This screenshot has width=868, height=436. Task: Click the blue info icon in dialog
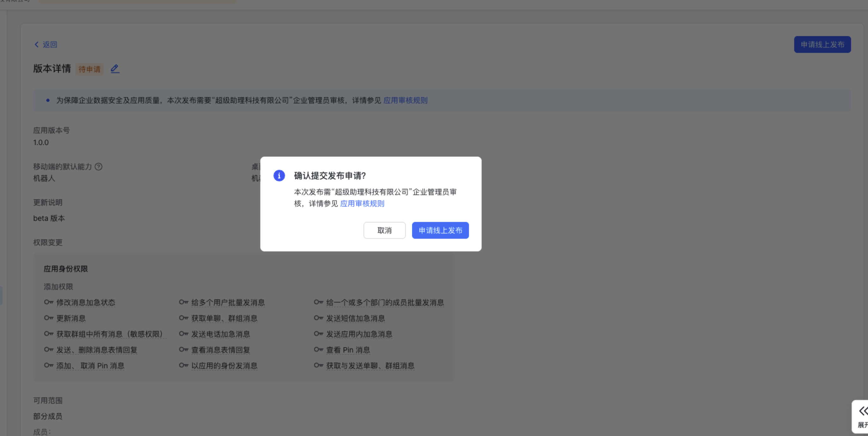point(279,175)
